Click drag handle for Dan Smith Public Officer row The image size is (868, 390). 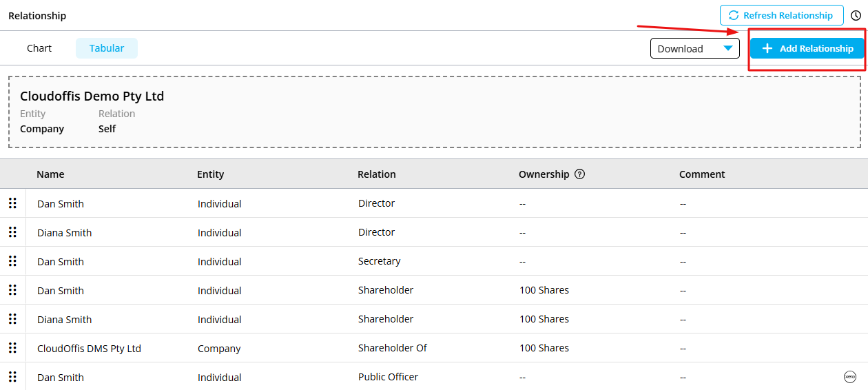pos(12,377)
